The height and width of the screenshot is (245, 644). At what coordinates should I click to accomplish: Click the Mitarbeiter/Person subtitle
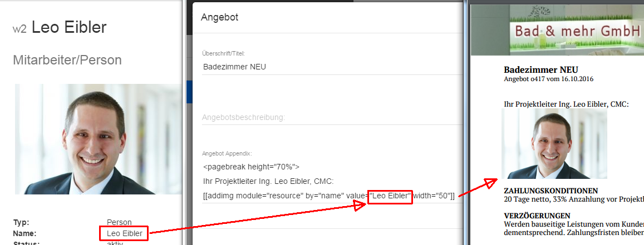67,60
